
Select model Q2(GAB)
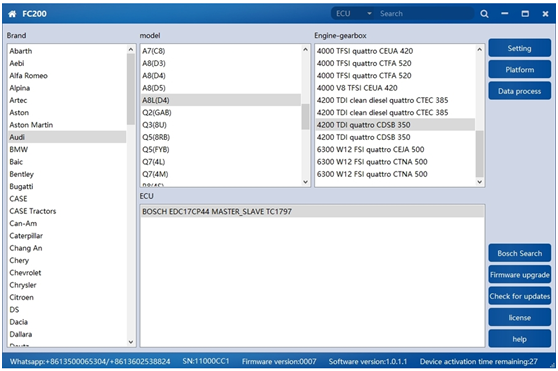pos(221,112)
